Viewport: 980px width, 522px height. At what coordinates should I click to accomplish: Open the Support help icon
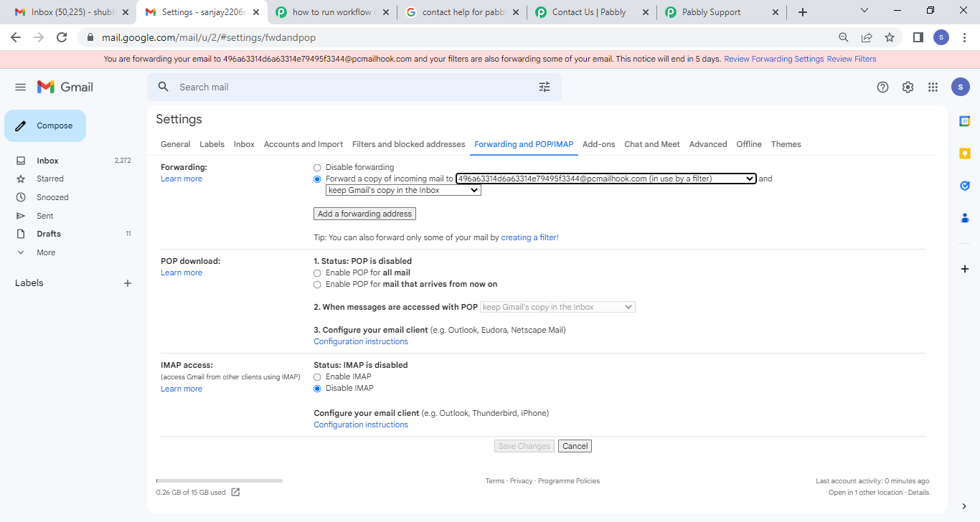coord(882,87)
